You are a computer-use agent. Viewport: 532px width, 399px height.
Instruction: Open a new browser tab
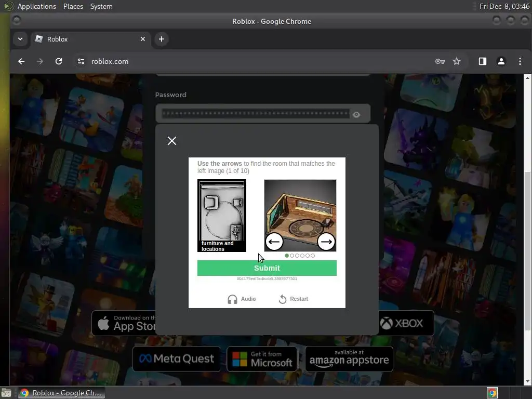pyautogui.click(x=162, y=39)
